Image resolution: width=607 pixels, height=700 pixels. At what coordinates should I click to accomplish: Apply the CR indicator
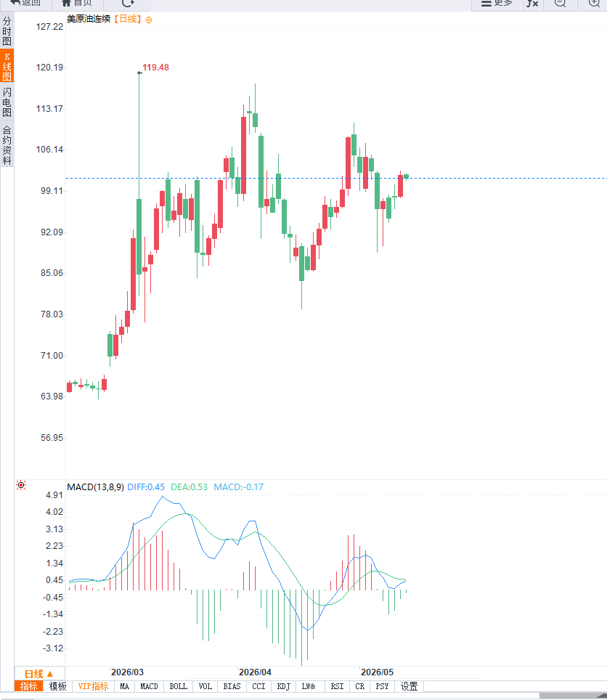click(359, 687)
